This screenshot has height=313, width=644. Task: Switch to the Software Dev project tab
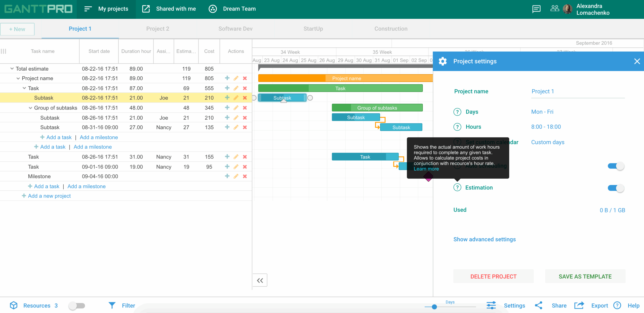tap(235, 29)
